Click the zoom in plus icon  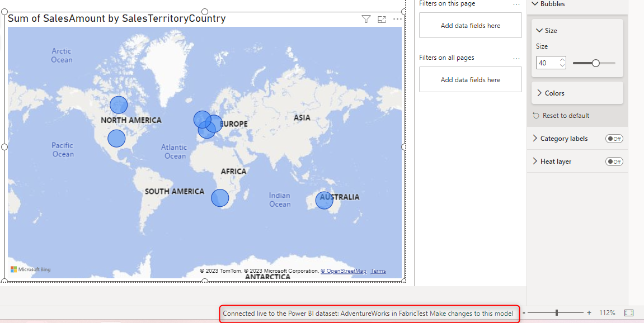(589, 313)
